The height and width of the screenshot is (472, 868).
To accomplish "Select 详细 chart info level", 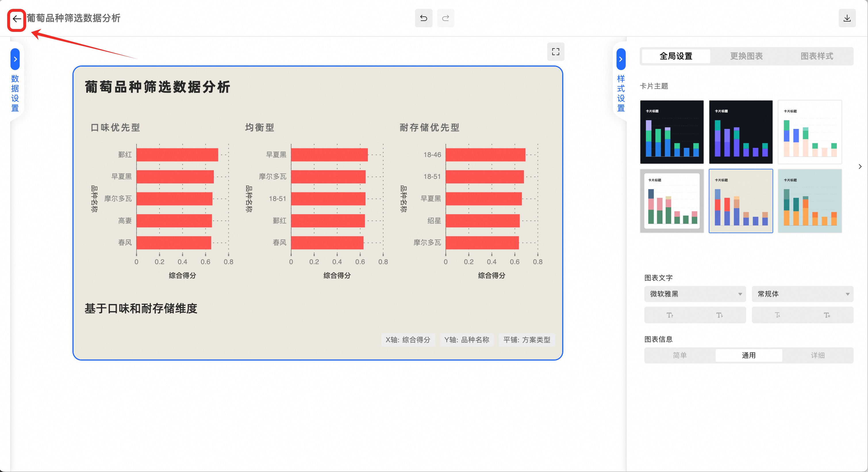I will (x=817, y=355).
